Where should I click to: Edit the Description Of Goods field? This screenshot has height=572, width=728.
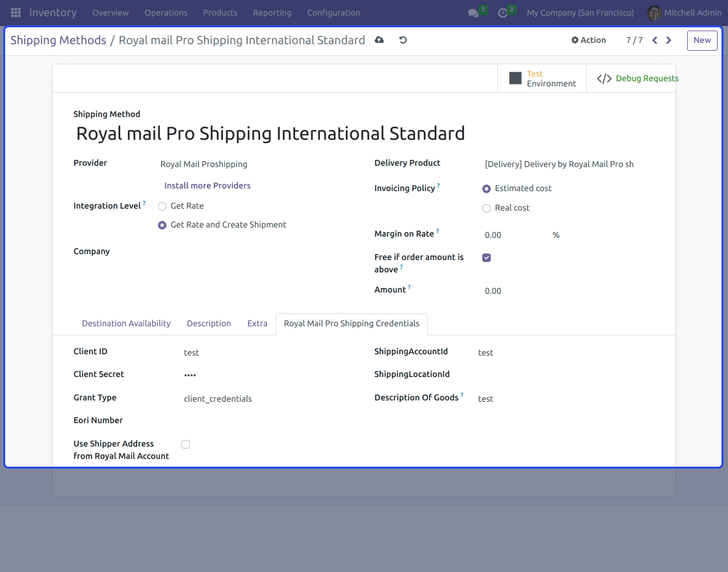point(566,399)
